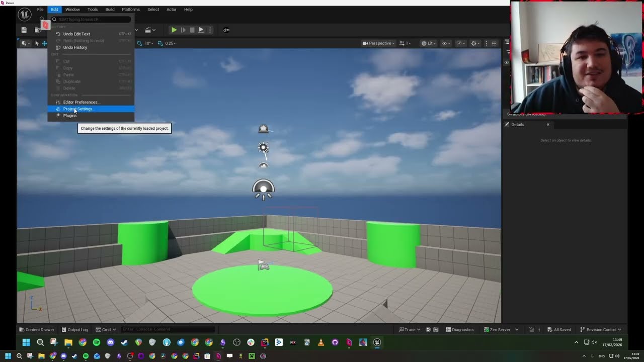
Task: Open the Lit view mode dropdown
Action: tap(429, 43)
